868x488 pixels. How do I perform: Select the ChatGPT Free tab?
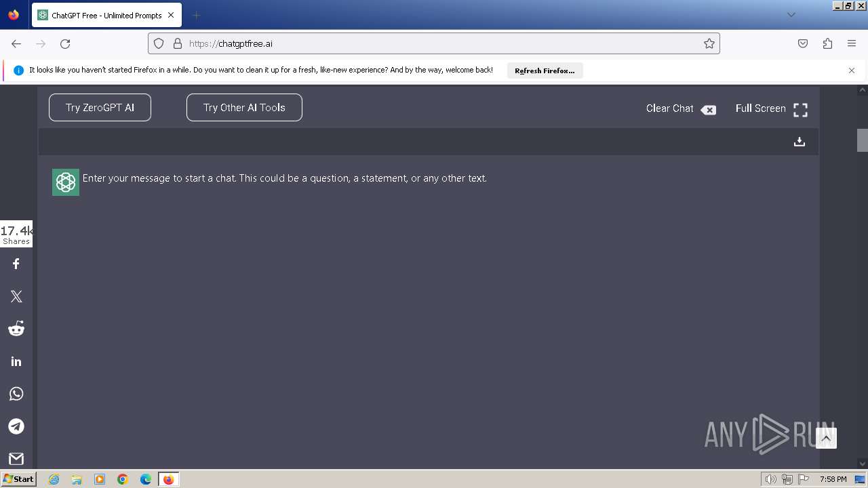coord(106,15)
